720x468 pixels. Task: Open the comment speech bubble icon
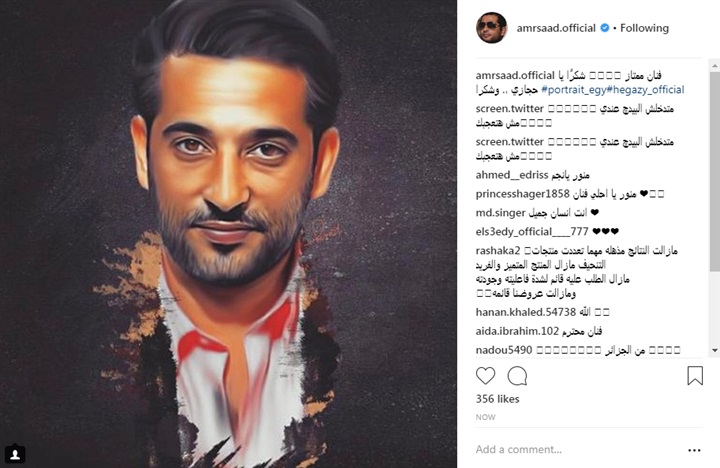pos(517,376)
